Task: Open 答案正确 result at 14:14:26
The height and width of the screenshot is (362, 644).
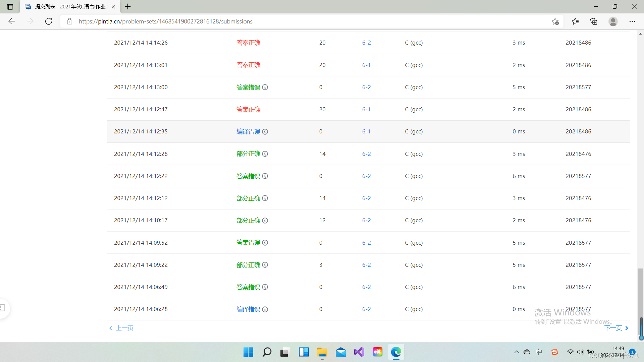Action: (x=248, y=43)
